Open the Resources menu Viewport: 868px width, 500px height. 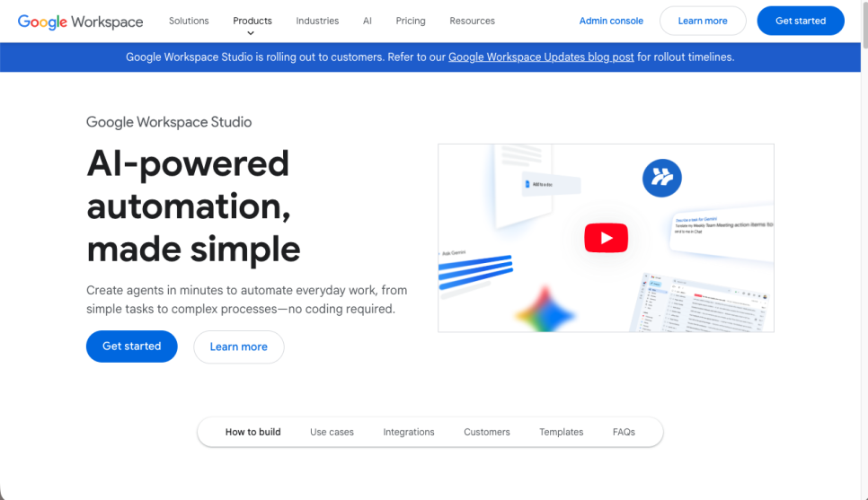click(473, 21)
